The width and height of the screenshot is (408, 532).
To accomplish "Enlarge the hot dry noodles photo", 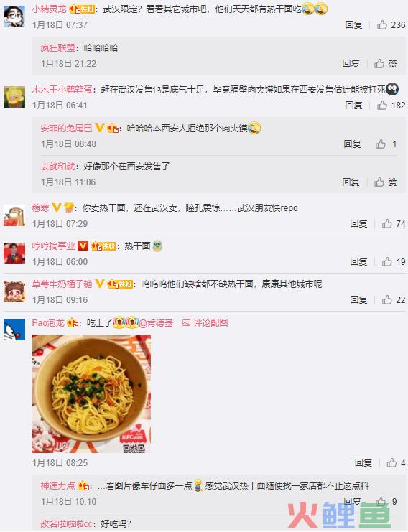I will [x=92, y=393].
